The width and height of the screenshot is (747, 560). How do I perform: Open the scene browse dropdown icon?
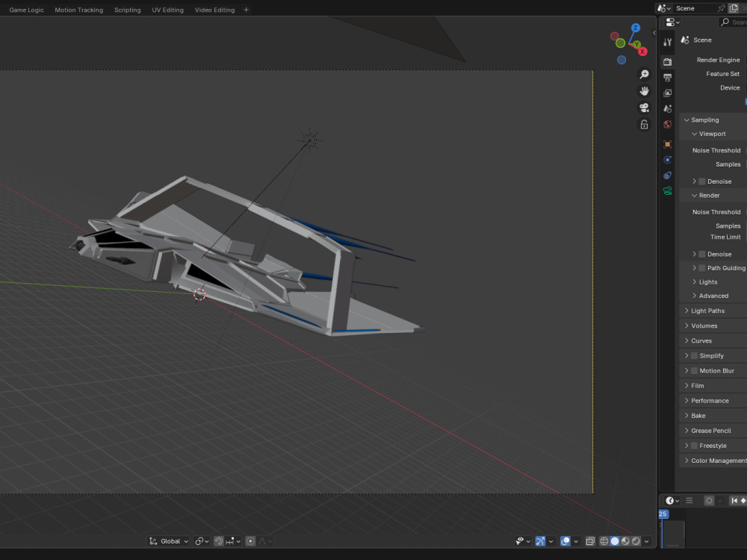coord(663,8)
